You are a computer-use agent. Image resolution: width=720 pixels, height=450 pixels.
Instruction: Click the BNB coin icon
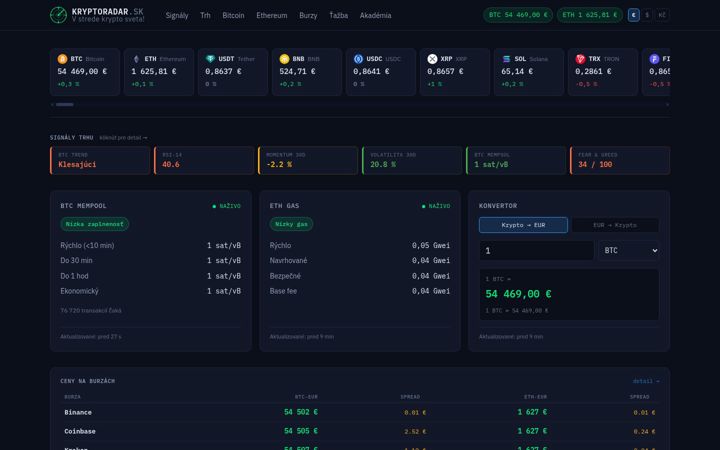[x=284, y=59]
